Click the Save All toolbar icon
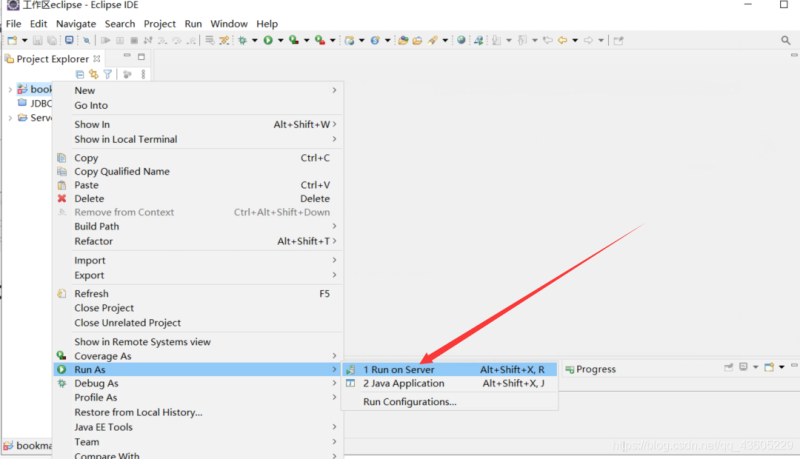800x459 pixels. 52,40
